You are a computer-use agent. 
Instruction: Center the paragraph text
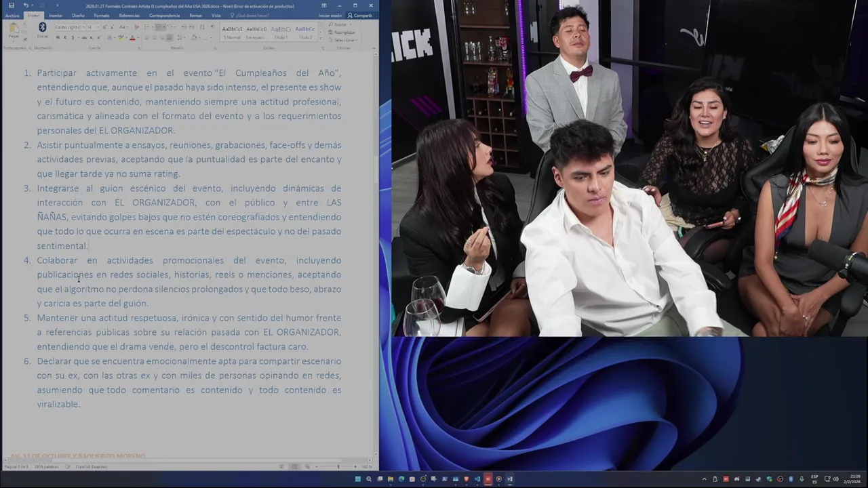[x=155, y=37]
